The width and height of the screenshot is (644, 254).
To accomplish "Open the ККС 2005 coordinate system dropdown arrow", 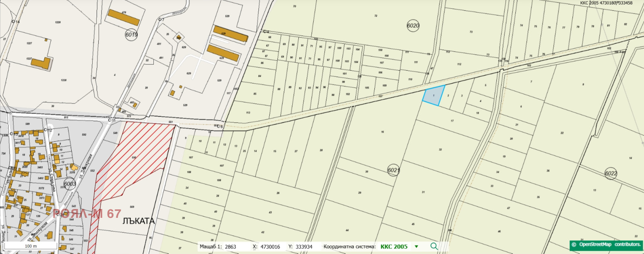I will pyautogui.click(x=417, y=247).
